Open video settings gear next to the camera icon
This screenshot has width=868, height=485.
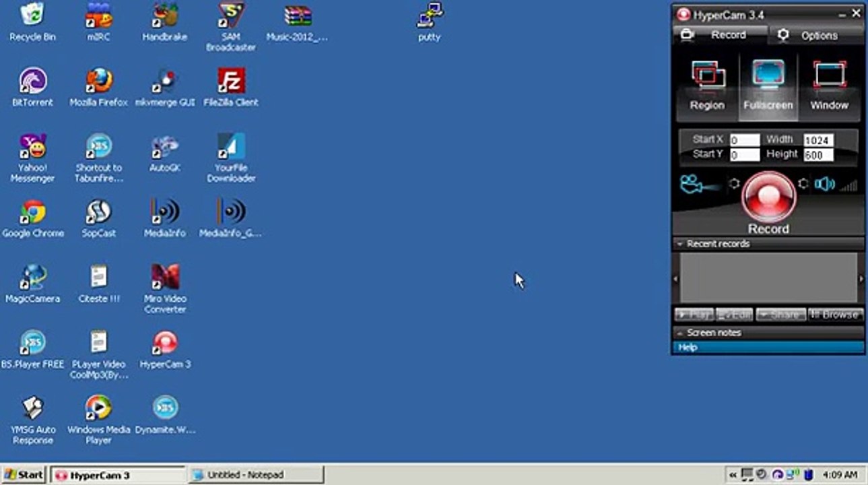[x=734, y=184]
